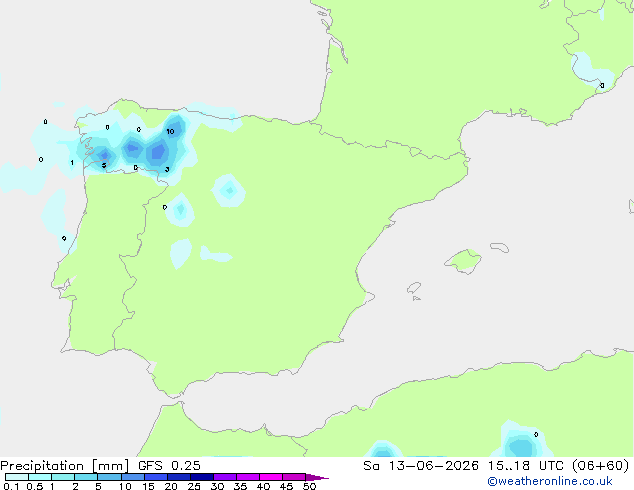
Task: Click the 'Precipitation [mm]' title text
Action: 65,466
